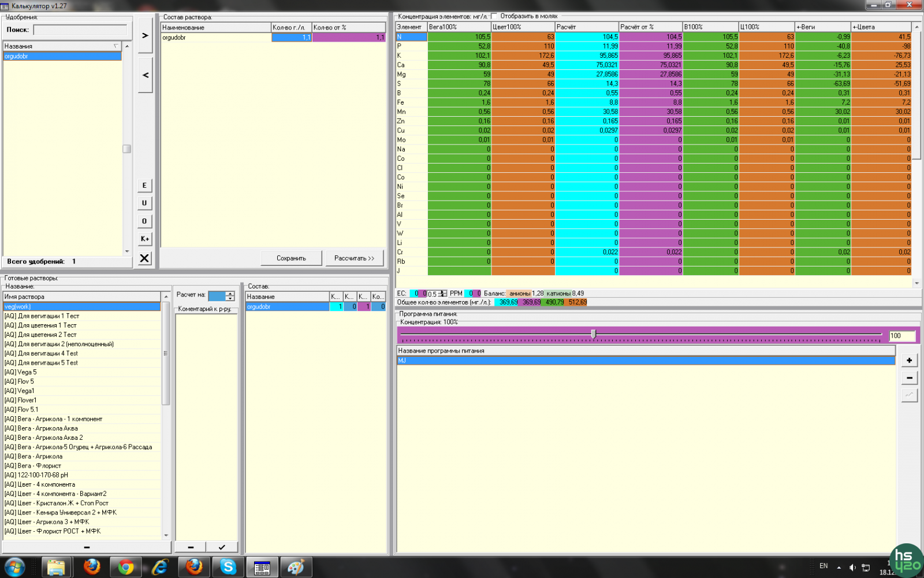The image size is (924, 578).
Task: Click the '<' remove fertilizer arrow button
Action: pos(145,75)
